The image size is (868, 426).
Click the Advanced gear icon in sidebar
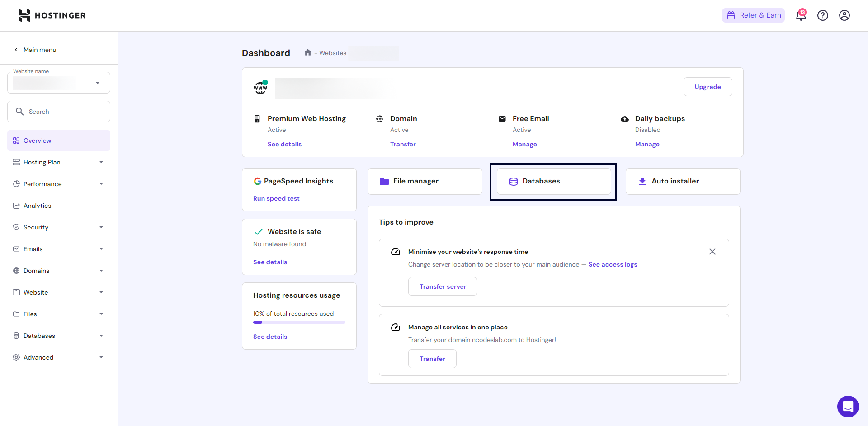pos(16,357)
